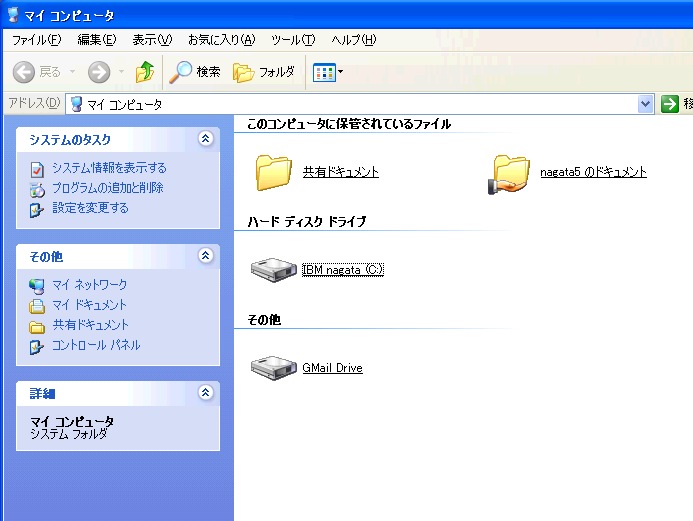The height and width of the screenshot is (521, 693).
Task: Open マイ ドキュメント sidebar link
Action: (89, 304)
